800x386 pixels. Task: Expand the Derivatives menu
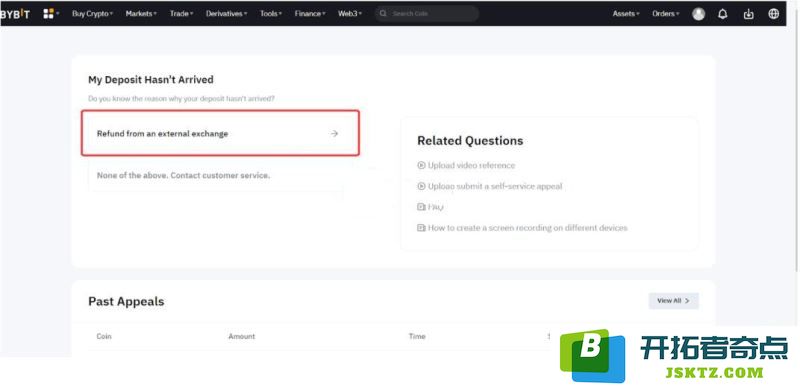tap(227, 14)
